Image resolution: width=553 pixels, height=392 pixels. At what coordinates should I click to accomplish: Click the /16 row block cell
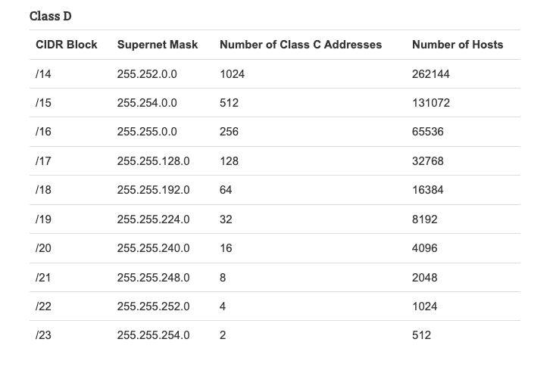tap(43, 132)
